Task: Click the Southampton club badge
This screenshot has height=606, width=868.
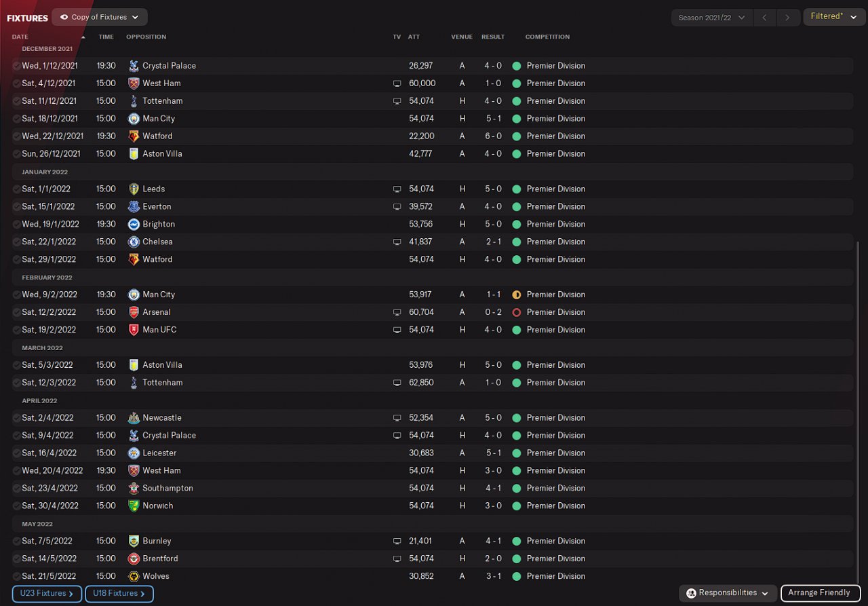Action: pos(134,489)
